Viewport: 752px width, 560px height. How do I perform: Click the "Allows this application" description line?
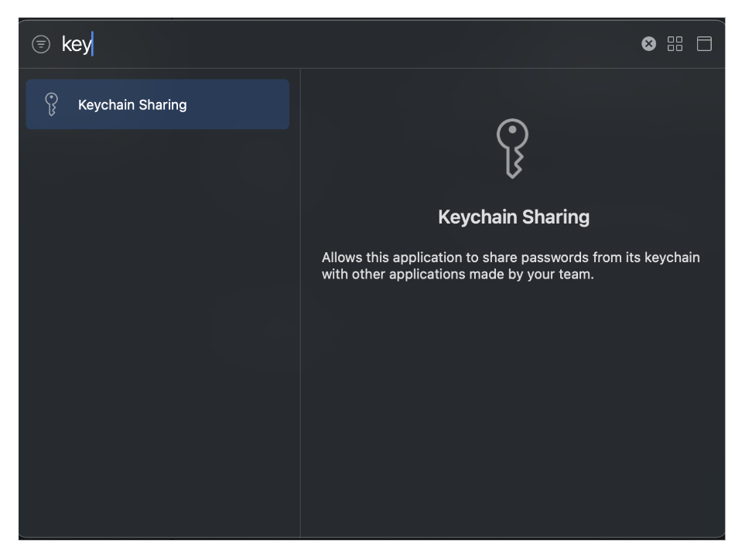[511, 258]
